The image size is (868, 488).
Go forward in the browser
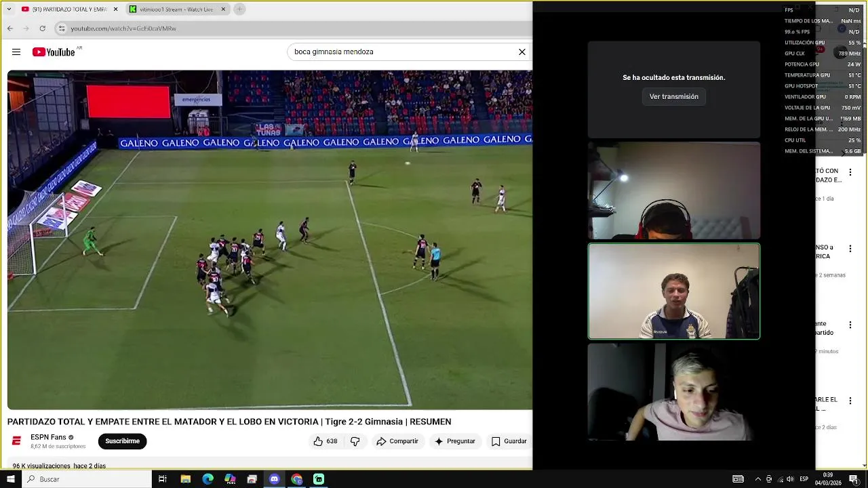(26, 28)
